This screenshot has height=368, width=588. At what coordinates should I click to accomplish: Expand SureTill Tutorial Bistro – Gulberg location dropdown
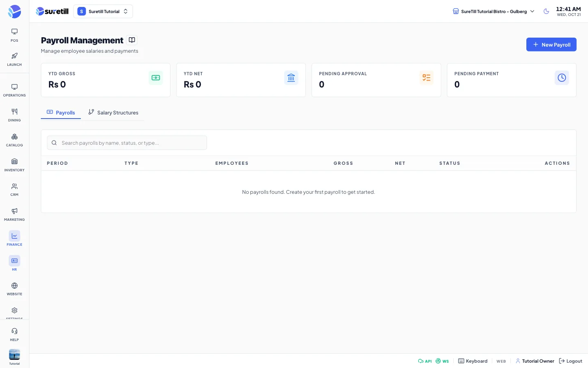(x=493, y=11)
